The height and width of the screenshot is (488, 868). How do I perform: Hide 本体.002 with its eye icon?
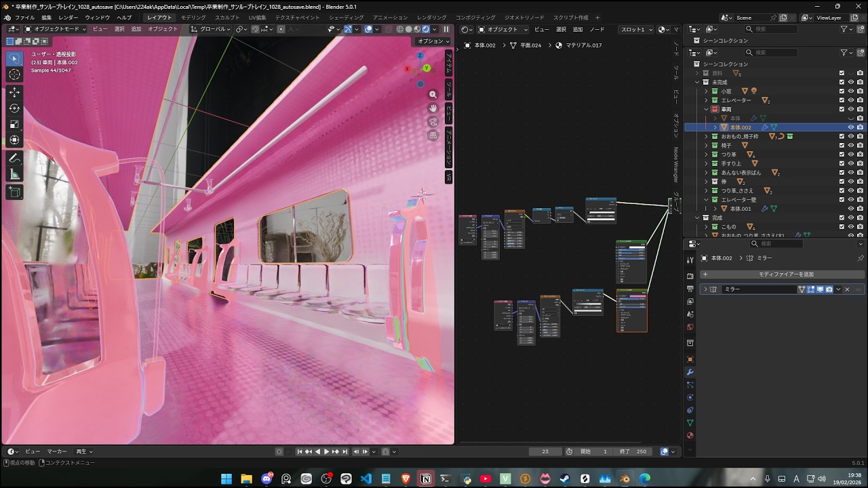(x=851, y=127)
